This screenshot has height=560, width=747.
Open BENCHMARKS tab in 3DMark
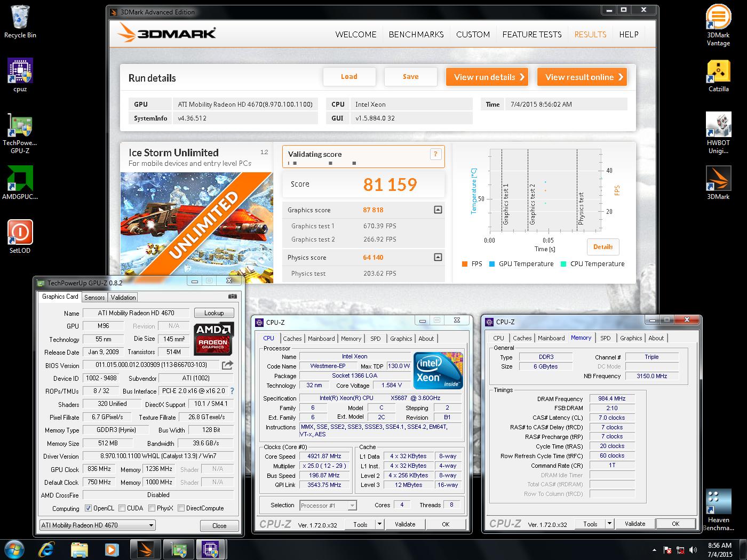(x=416, y=34)
